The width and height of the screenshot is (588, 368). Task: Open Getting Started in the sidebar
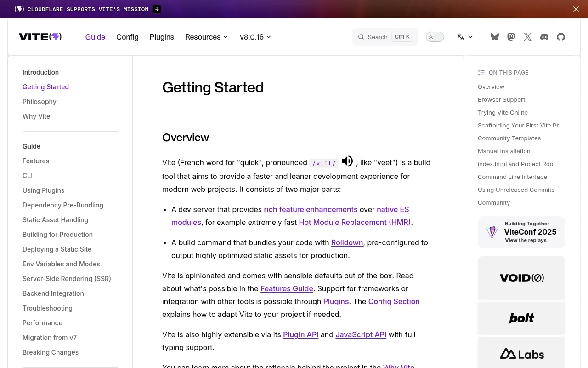(x=45, y=87)
